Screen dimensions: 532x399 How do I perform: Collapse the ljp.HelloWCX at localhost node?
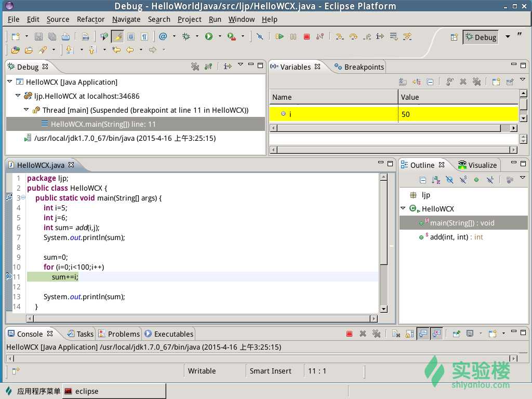tap(18, 96)
